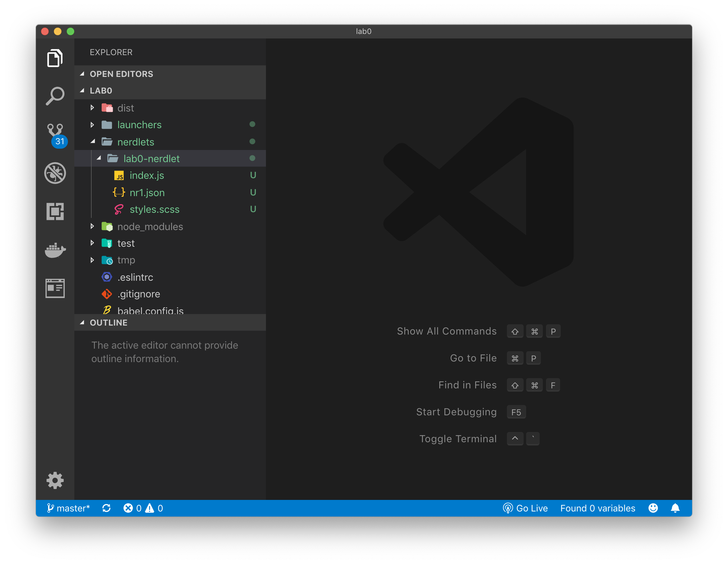Click the Manage gear icon
The image size is (728, 564).
(55, 480)
